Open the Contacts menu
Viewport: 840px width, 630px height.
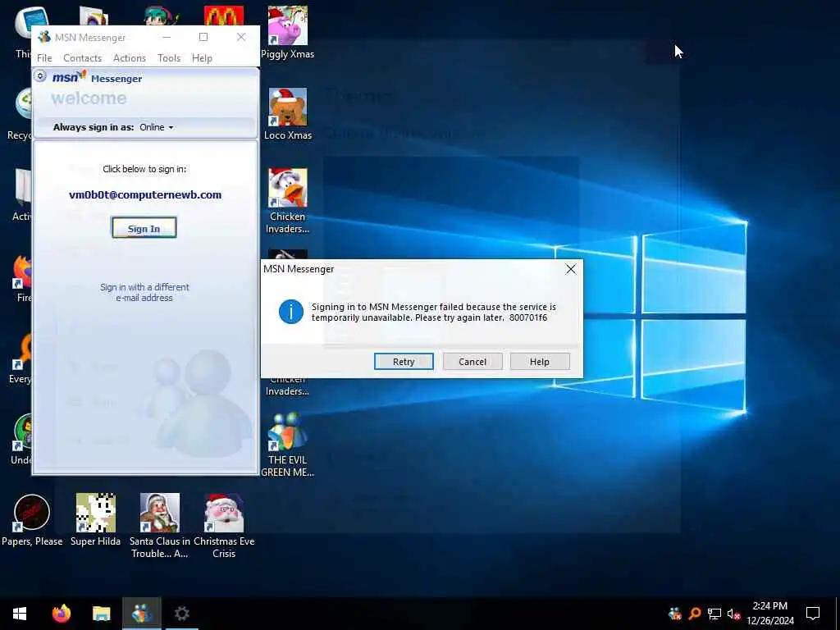point(83,58)
